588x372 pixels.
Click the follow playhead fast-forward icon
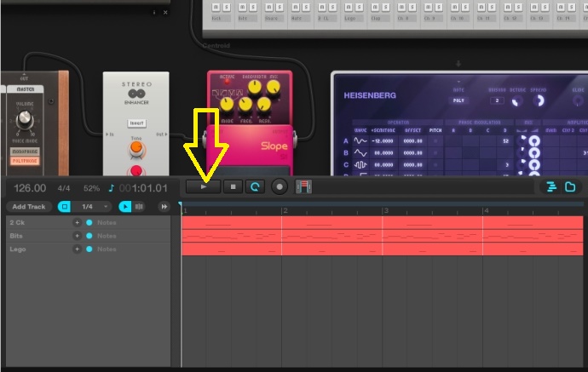pos(164,206)
